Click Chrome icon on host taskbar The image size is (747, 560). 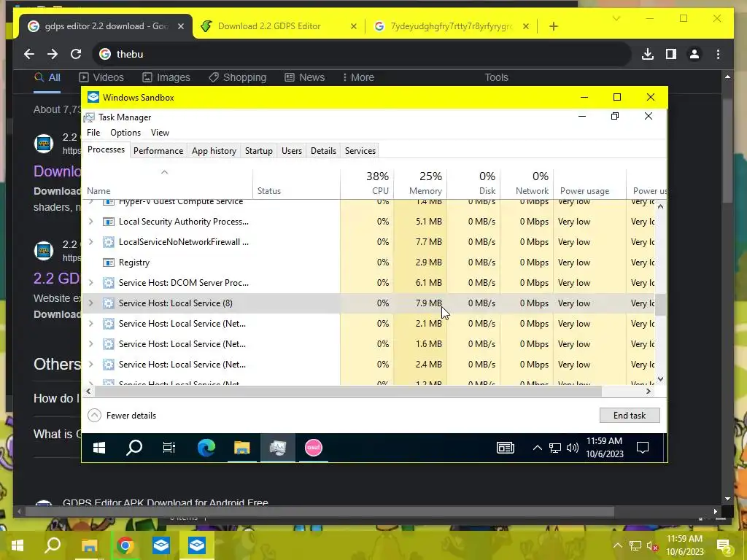tap(125, 545)
